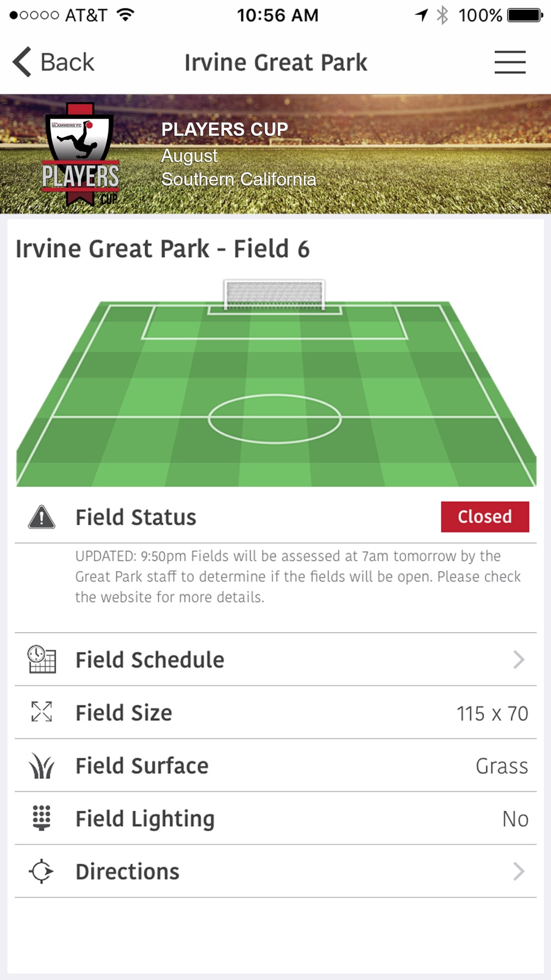Click the Directions crosshair icon
Viewport: 551px width, 980px height.
point(41,871)
